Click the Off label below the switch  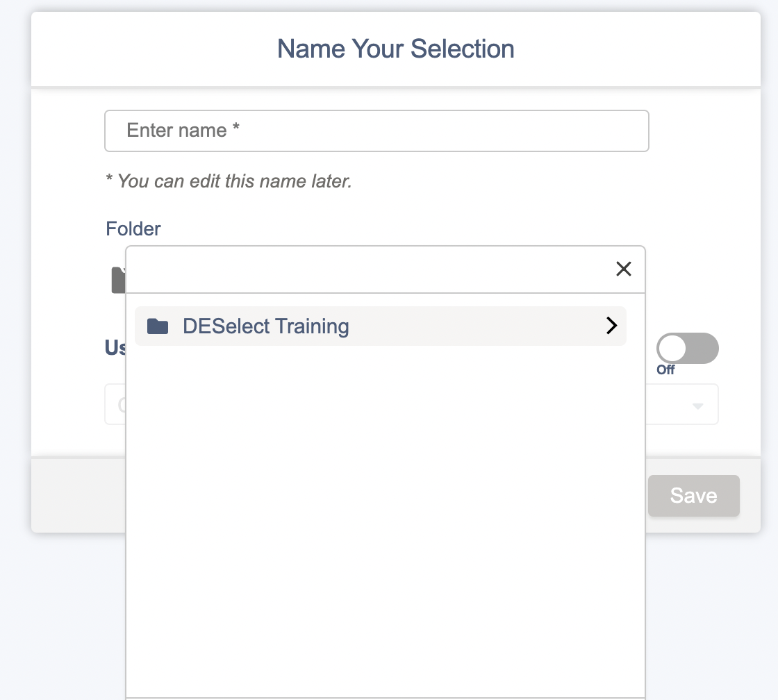pyautogui.click(x=665, y=370)
